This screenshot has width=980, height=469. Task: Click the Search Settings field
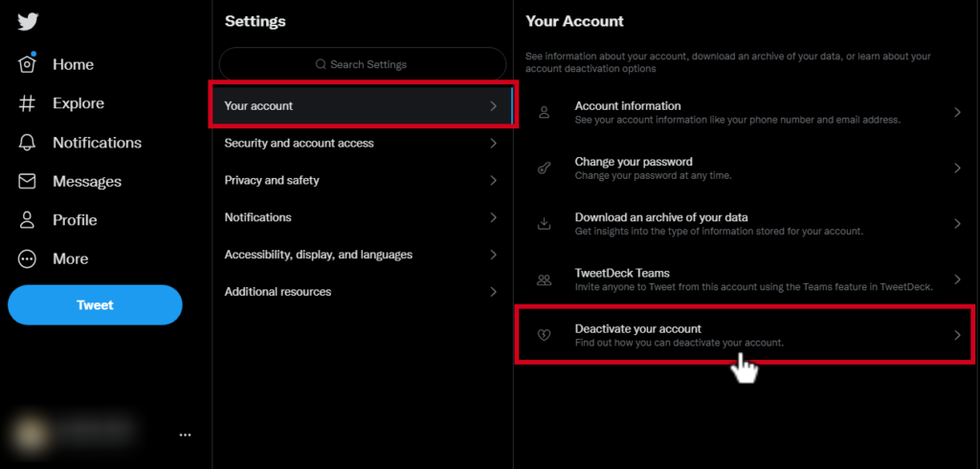[363, 64]
